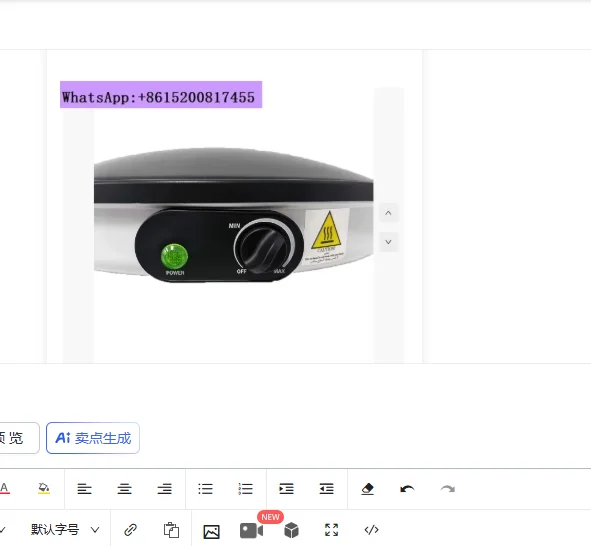Viewport: 591px width, 546px height.
Task: Toggle fullscreen editor mode
Action: [331, 530]
